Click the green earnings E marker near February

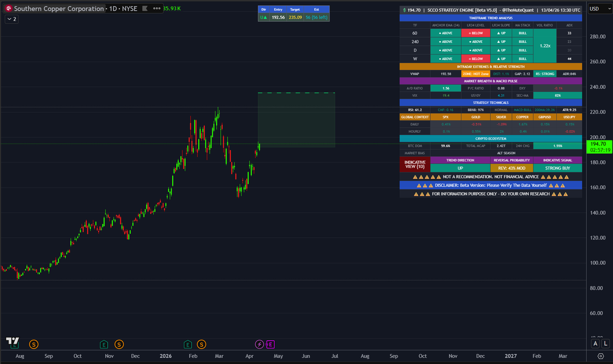pos(188,344)
